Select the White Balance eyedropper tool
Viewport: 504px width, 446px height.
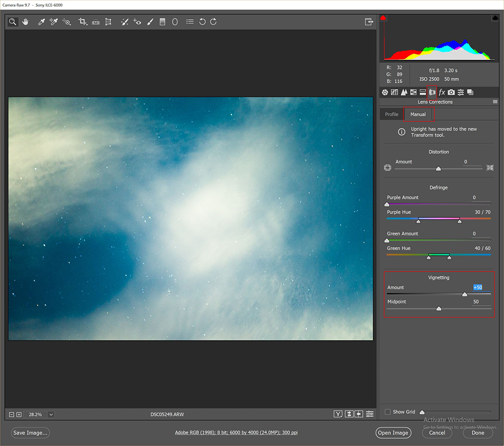[42, 22]
